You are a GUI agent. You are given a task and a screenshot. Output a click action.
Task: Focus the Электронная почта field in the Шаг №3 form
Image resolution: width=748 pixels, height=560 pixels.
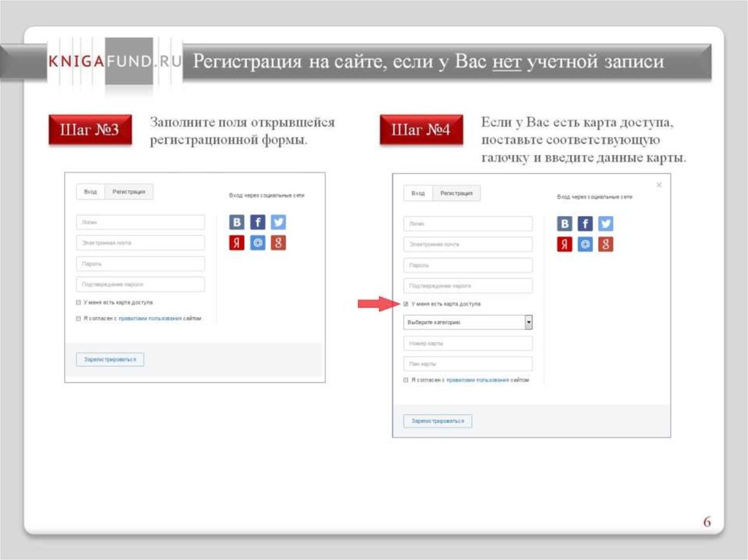(140, 243)
